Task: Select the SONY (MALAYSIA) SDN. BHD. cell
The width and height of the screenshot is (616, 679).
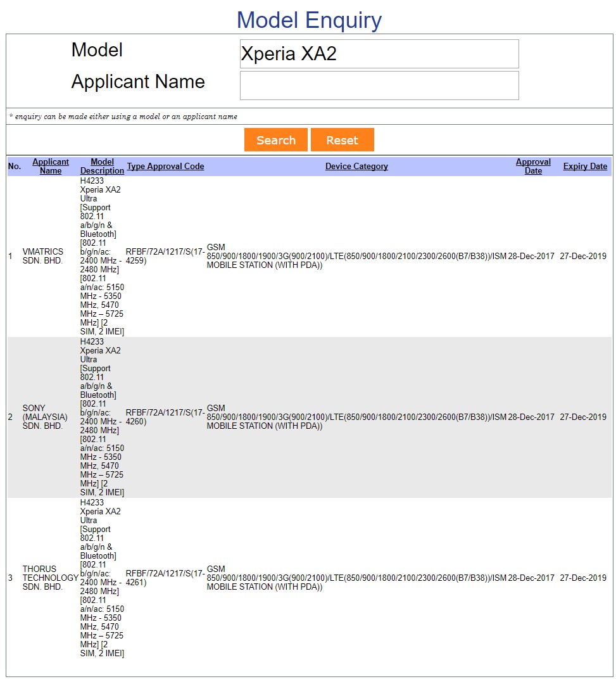Action: (x=44, y=417)
